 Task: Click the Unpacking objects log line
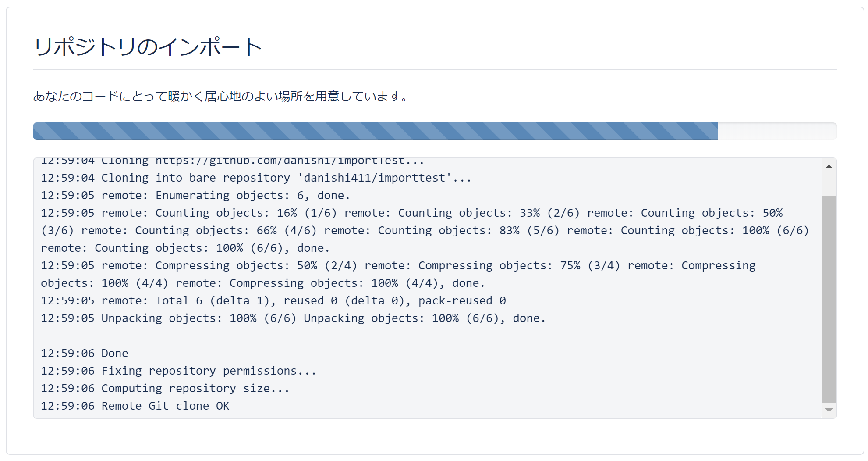(x=293, y=318)
